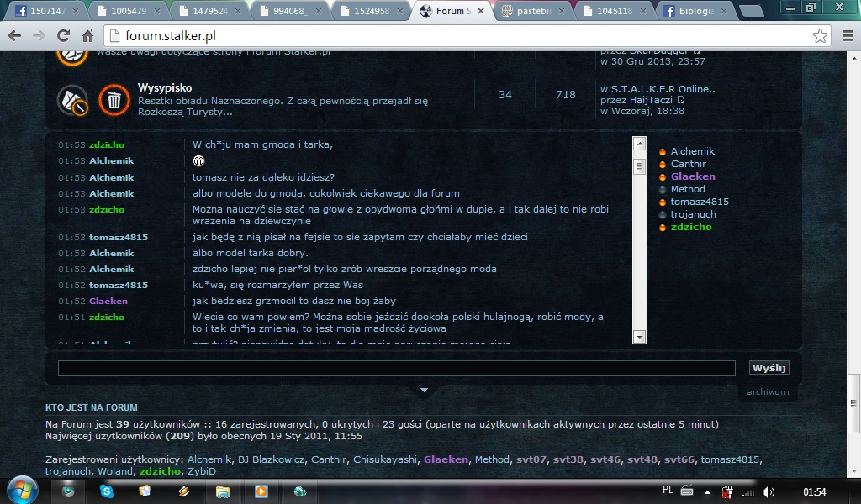
Task: Click the network signal tray icon
Action: [x=747, y=492]
